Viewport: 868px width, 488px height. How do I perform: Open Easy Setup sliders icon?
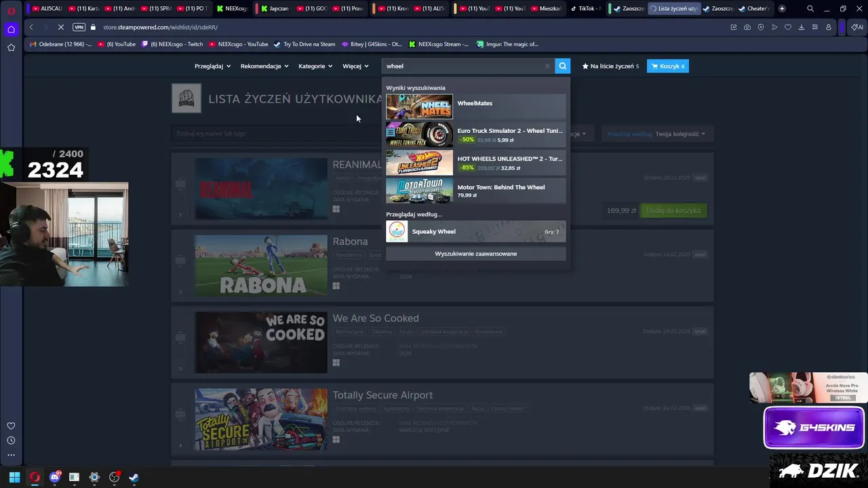pyautogui.click(x=815, y=27)
